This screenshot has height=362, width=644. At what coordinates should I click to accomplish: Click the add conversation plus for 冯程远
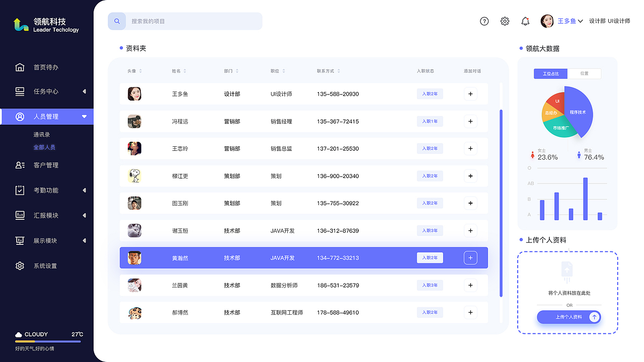pyautogui.click(x=470, y=121)
